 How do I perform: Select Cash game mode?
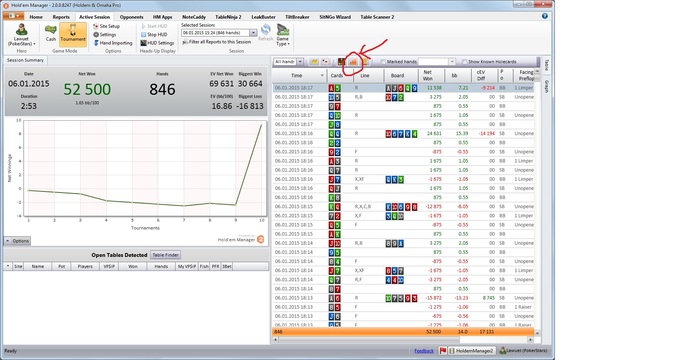[x=51, y=33]
